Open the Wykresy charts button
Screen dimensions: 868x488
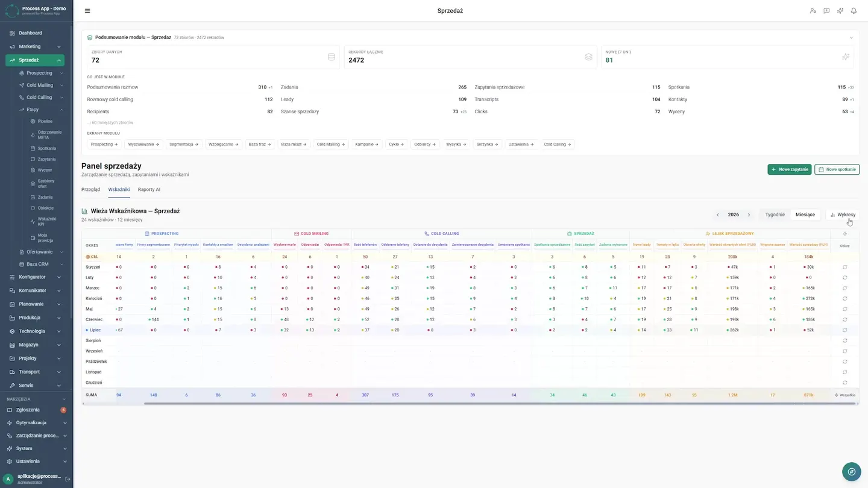(x=843, y=214)
